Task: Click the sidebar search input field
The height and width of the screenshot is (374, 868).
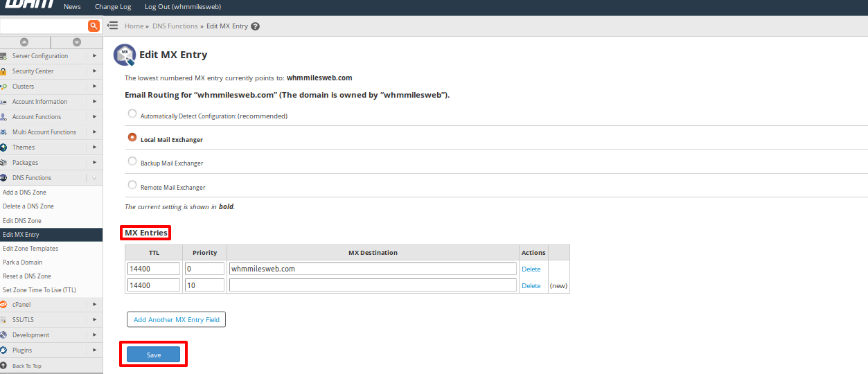Action: (44, 26)
